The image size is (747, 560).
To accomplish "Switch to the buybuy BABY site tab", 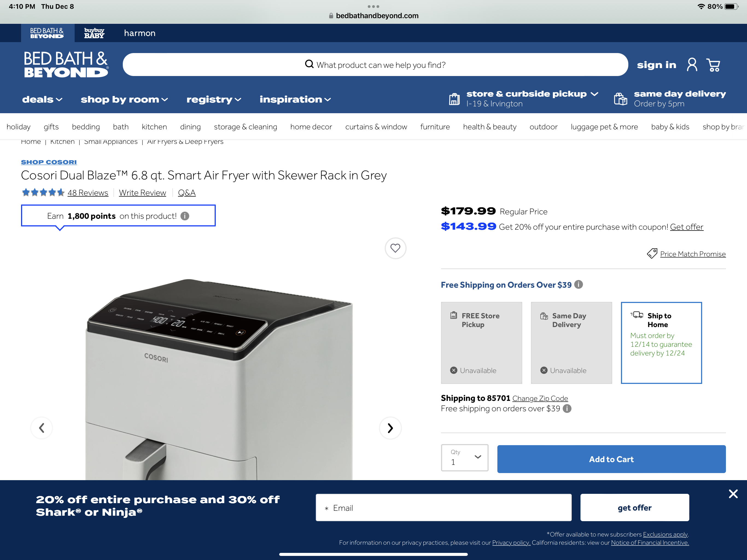I will click(94, 33).
